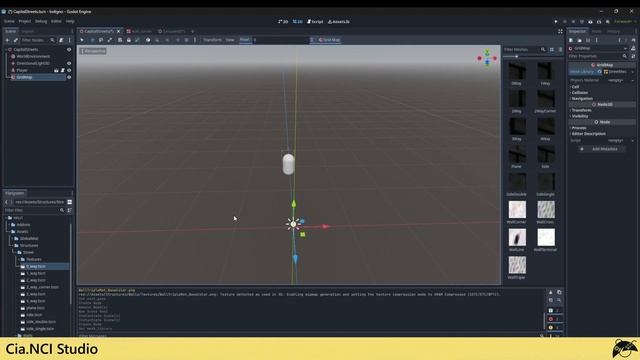Click the Perspective viewport label button
The image size is (640, 360).
[93, 51]
